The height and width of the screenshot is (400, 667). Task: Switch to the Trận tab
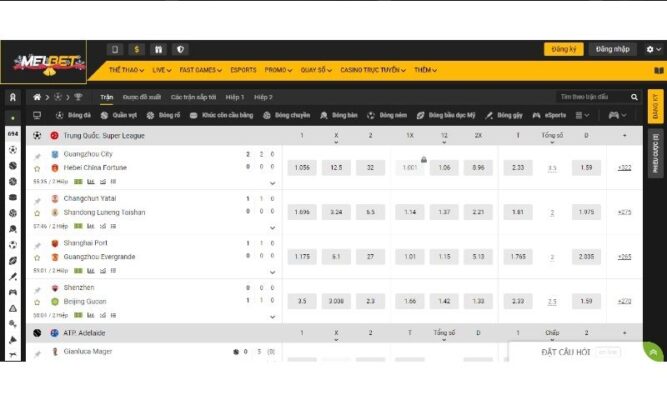(106, 97)
